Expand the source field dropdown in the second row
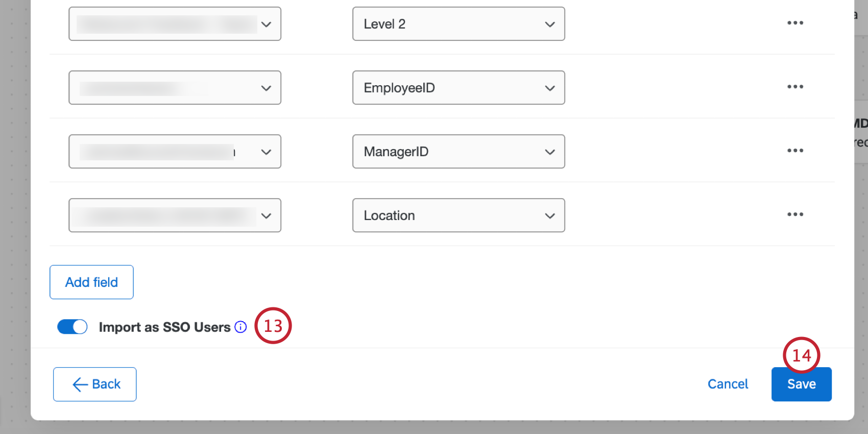Viewport: 868px width, 434px height. pos(175,87)
